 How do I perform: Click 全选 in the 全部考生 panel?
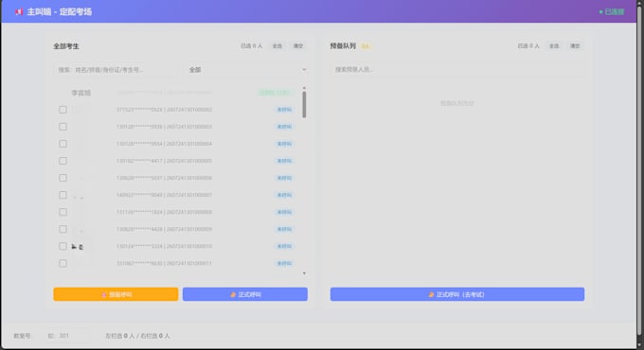[x=277, y=46]
